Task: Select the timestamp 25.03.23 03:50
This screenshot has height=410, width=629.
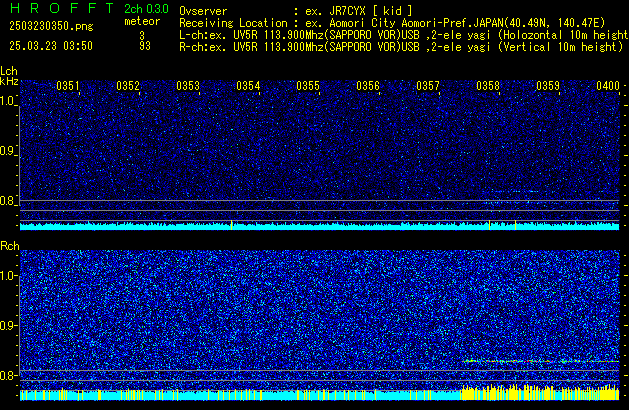Action: [51, 46]
